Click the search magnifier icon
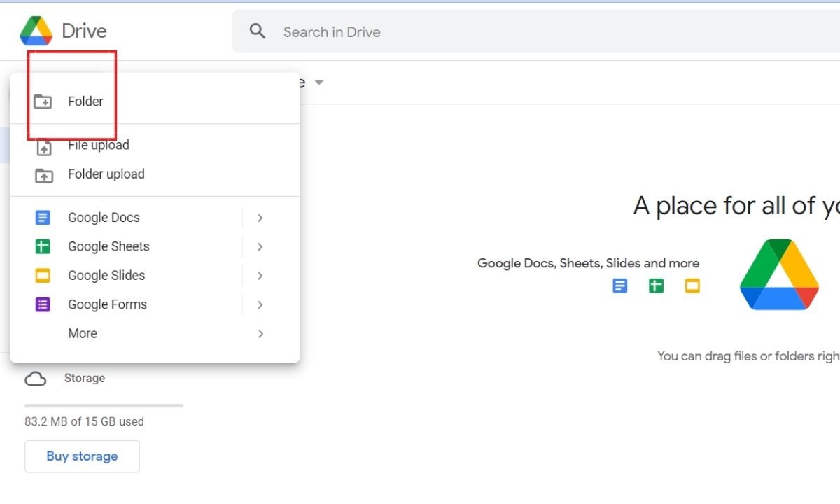Screen dimensions: 840x504 (x=258, y=31)
